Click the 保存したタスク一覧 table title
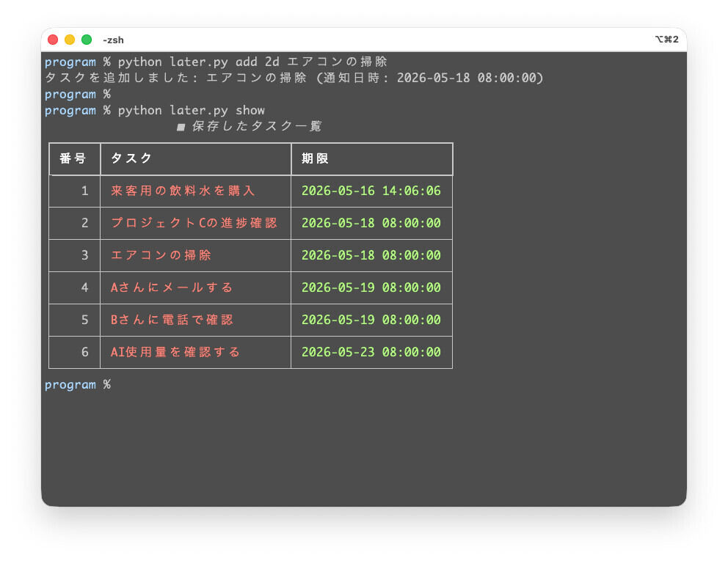The height and width of the screenshot is (561, 728). click(x=250, y=126)
